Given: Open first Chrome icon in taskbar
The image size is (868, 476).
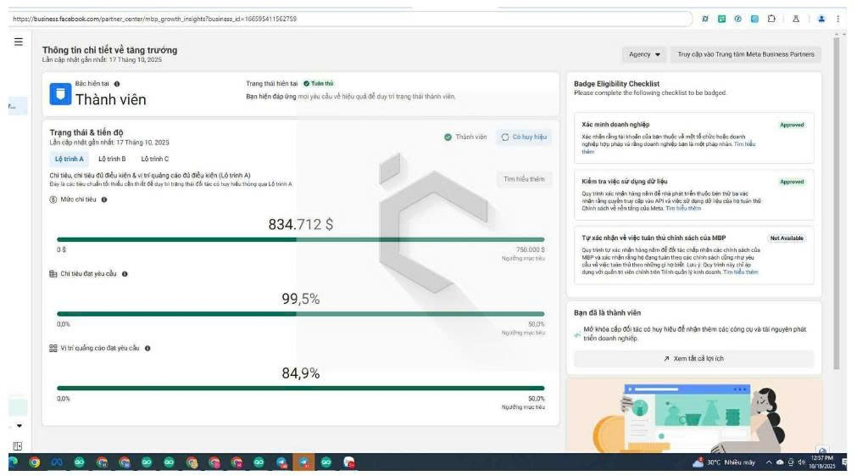Looking at the screenshot, I should click(34, 462).
